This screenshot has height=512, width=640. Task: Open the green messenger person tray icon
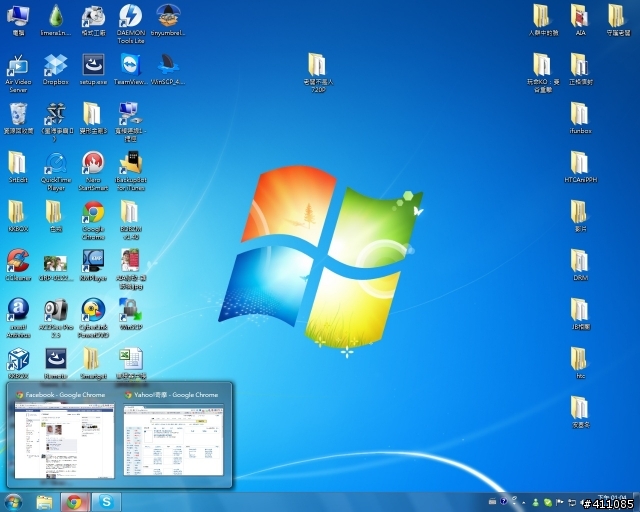point(536,502)
